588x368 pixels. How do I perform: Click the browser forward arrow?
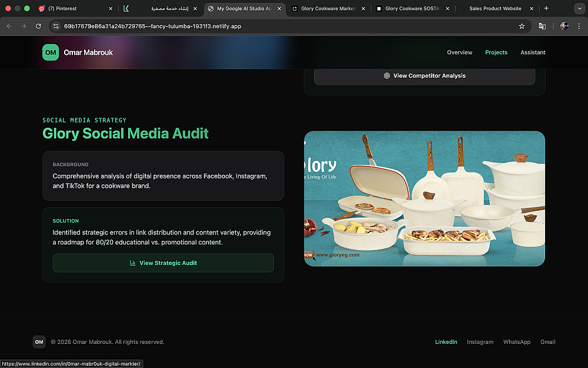[24, 26]
